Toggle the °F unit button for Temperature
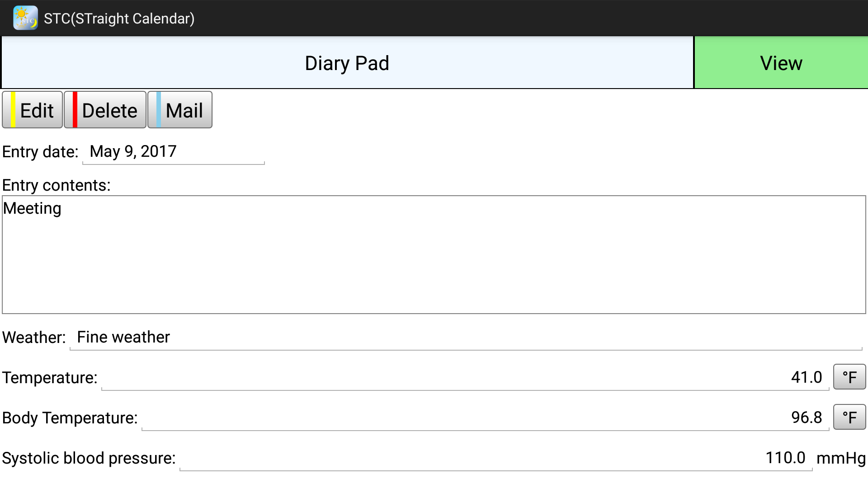The width and height of the screenshot is (868, 488). point(849,377)
